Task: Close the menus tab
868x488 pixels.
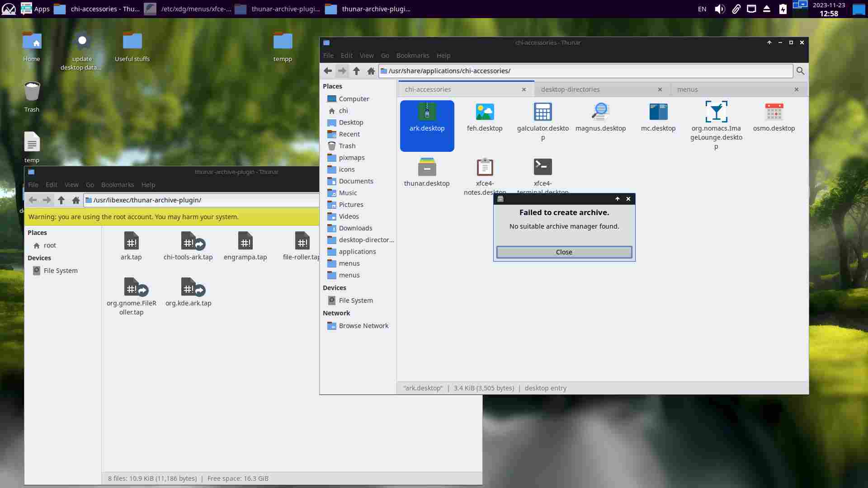Action: tap(796, 89)
